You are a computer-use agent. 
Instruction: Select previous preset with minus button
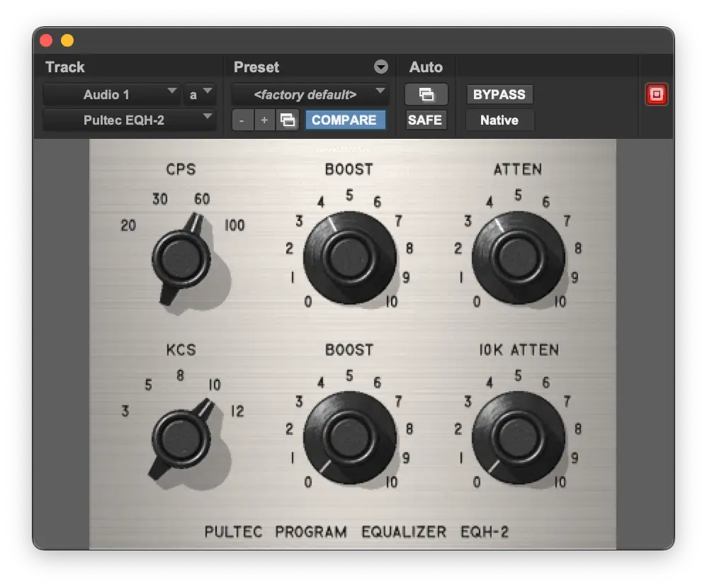(242, 120)
